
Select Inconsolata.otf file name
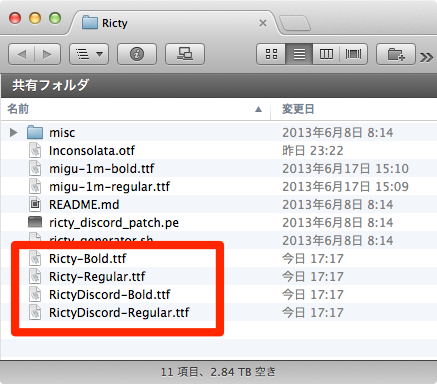click(x=92, y=151)
